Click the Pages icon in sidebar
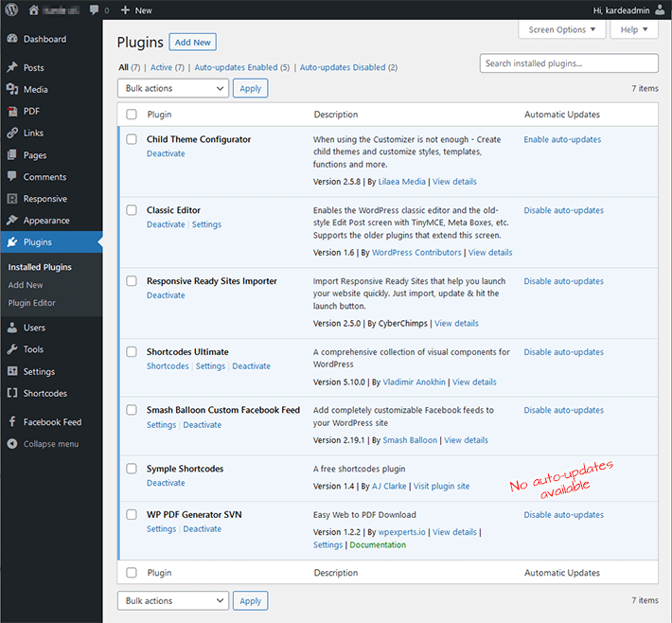Viewport: 672px width, 623px height. pyautogui.click(x=12, y=154)
